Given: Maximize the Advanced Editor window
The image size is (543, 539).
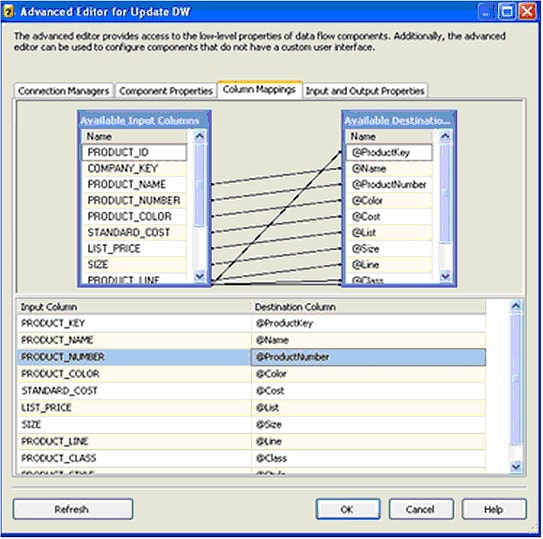Looking at the screenshot, I should point(507,12).
